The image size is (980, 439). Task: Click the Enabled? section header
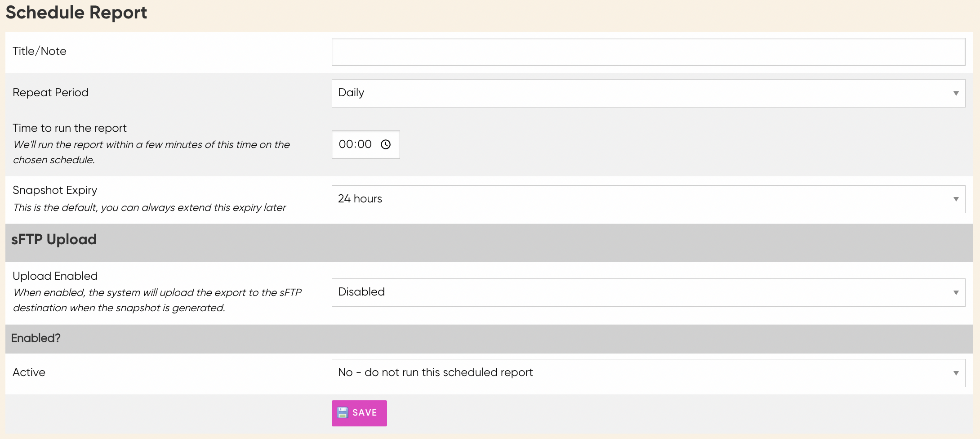[x=36, y=338]
